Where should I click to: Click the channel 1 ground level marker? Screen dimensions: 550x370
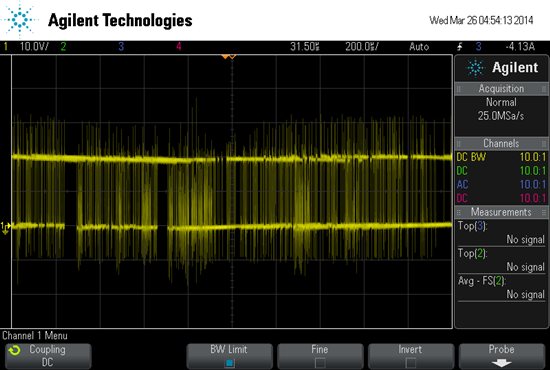[x=5, y=227]
